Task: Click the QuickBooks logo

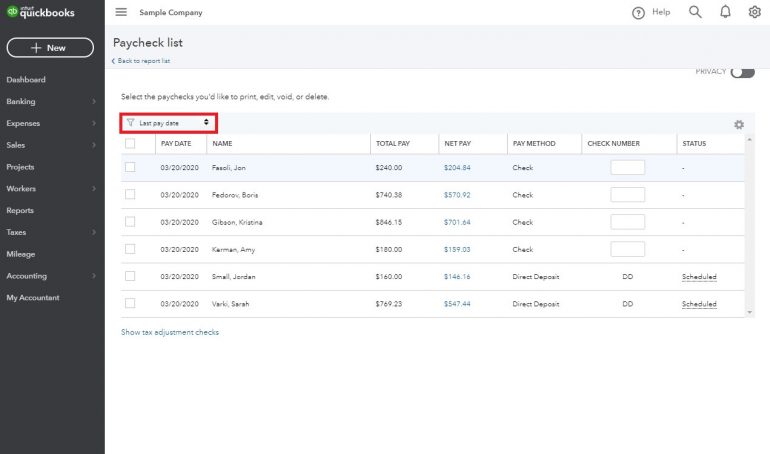Action: tap(38, 12)
